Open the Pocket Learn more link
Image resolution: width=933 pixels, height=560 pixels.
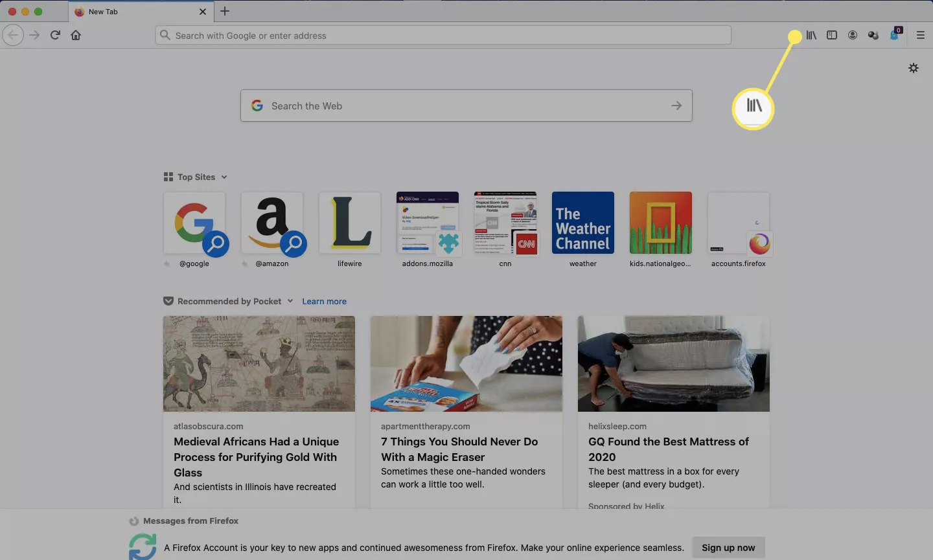[324, 301]
